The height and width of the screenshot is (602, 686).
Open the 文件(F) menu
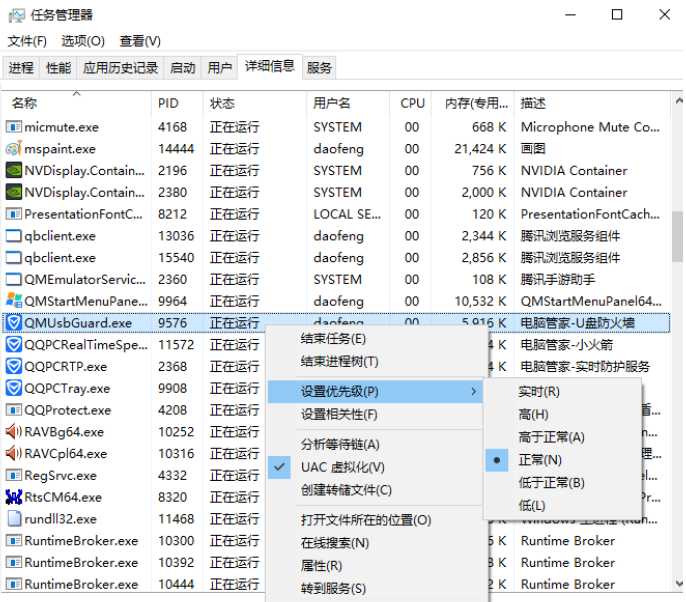tap(27, 41)
